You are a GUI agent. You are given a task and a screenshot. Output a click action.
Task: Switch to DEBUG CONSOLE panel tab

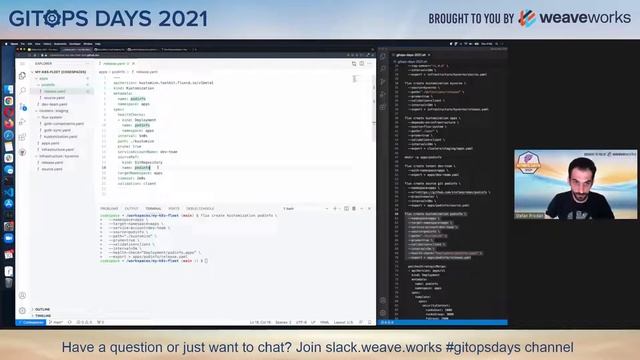(x=200, y=209)
